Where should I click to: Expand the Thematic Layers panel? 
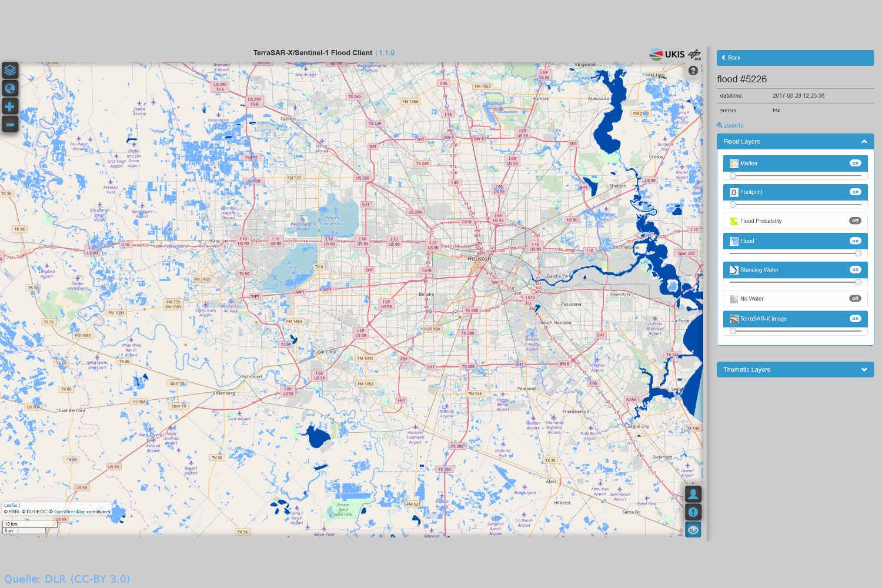(864, 370)
